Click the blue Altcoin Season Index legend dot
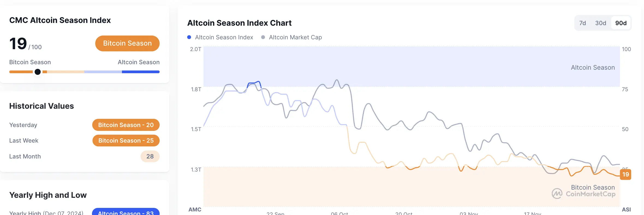644x215 pixels. 189,37
